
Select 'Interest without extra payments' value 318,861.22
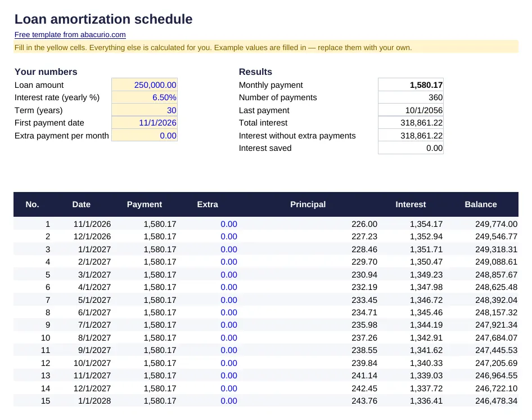[x=411, y=136]
